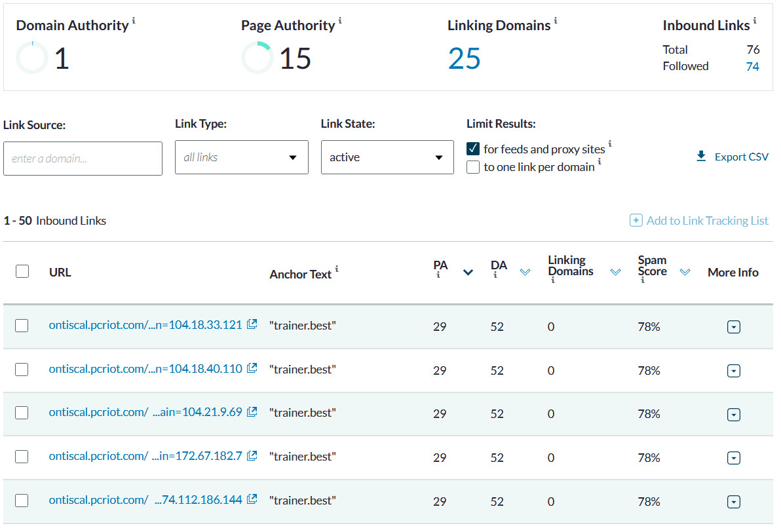Screen dimensions: 781x532
Task: Click the '1 - 50 Inbound Links' text
Action: pyautogui.click(x=55, y=221)
